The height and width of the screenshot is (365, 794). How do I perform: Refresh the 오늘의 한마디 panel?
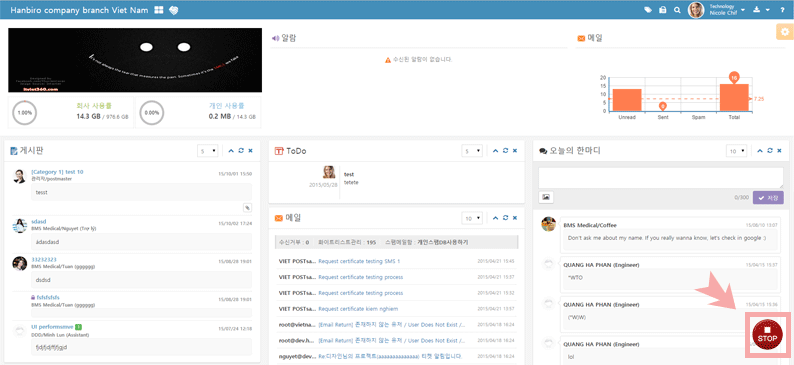pos(770,150)
